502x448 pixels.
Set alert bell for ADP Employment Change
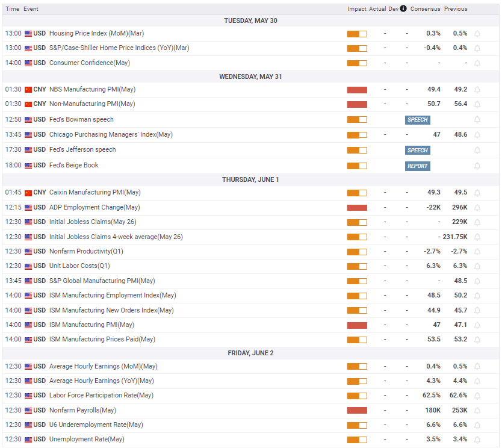coord(477,208)
